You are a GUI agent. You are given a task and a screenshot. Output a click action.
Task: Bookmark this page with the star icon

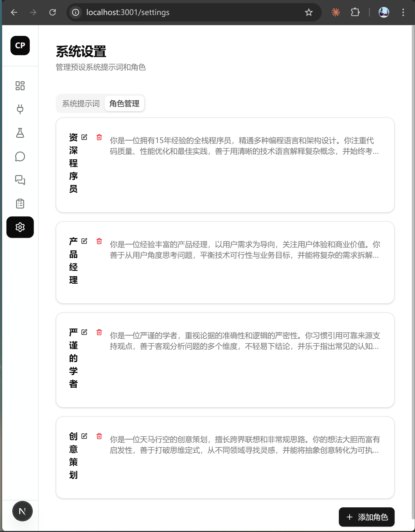(309, 12)
